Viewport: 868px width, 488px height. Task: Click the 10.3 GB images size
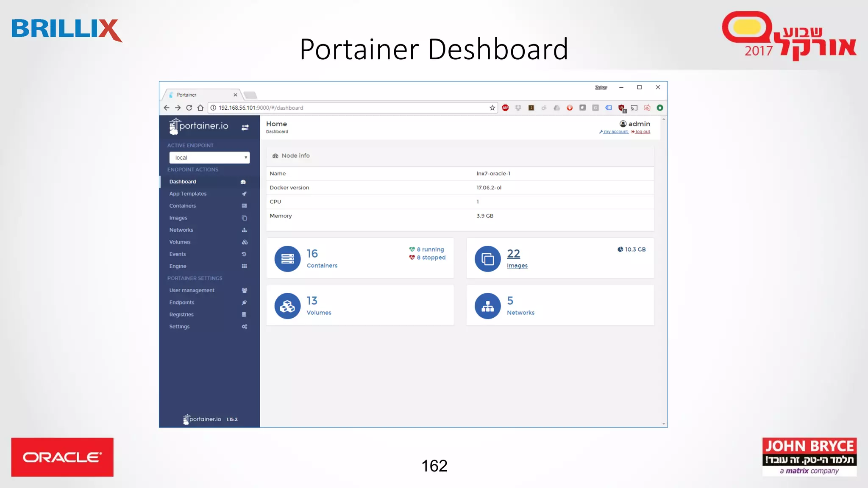coord(631,250)
